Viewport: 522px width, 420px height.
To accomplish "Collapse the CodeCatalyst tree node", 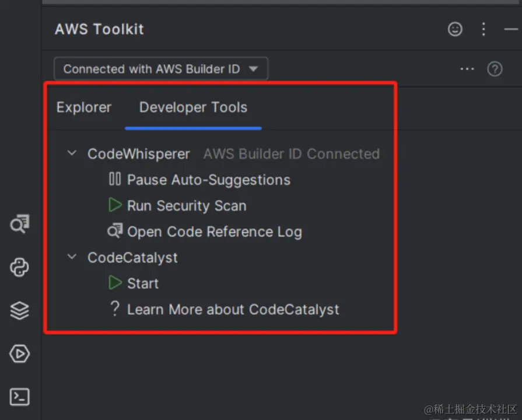I will click(72, 257).
